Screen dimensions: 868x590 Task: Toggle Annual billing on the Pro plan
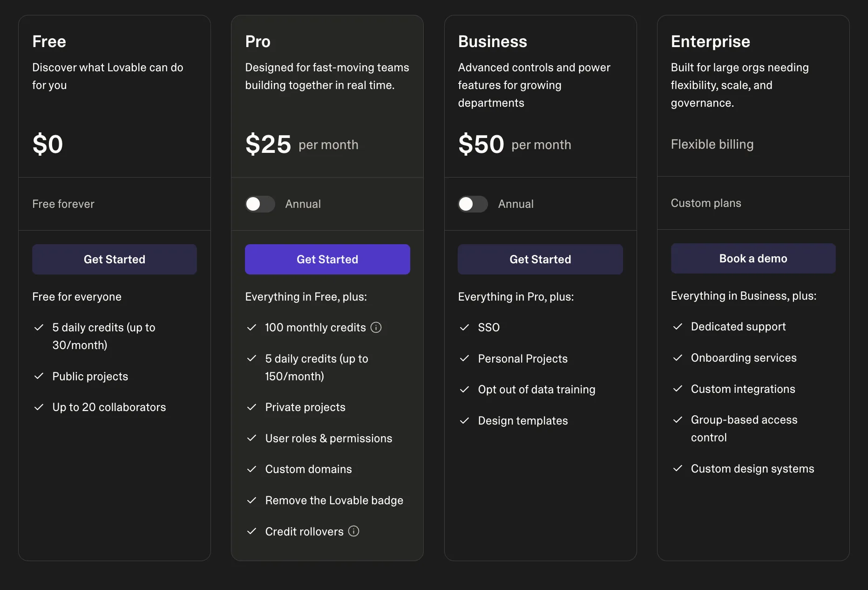pos(260,204)
